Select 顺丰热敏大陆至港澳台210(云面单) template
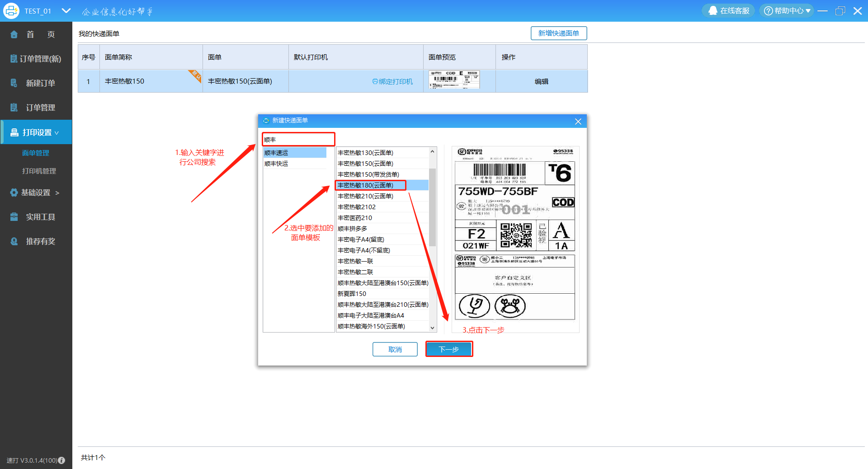Viewport: 868px width, 469px height. [382, 305]
